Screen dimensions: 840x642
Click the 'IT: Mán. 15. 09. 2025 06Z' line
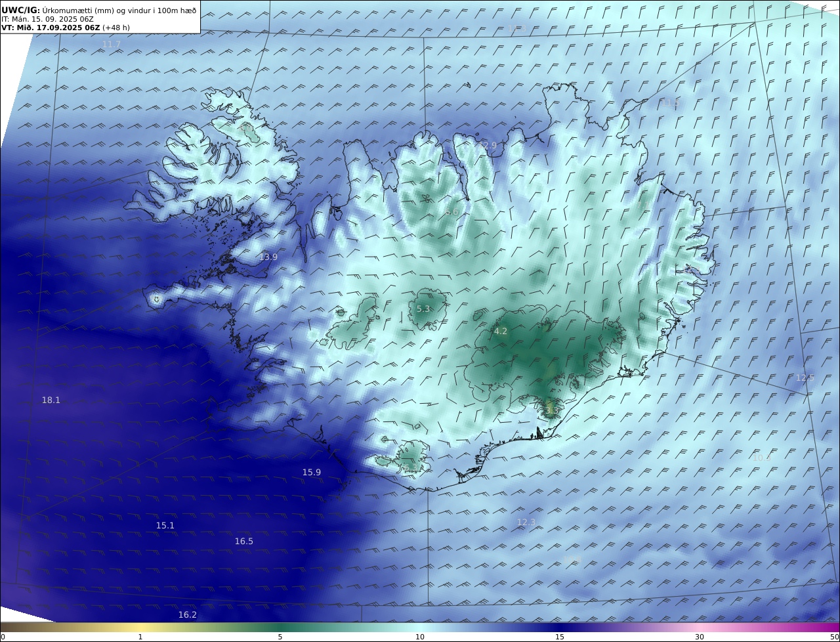point(47,19)
